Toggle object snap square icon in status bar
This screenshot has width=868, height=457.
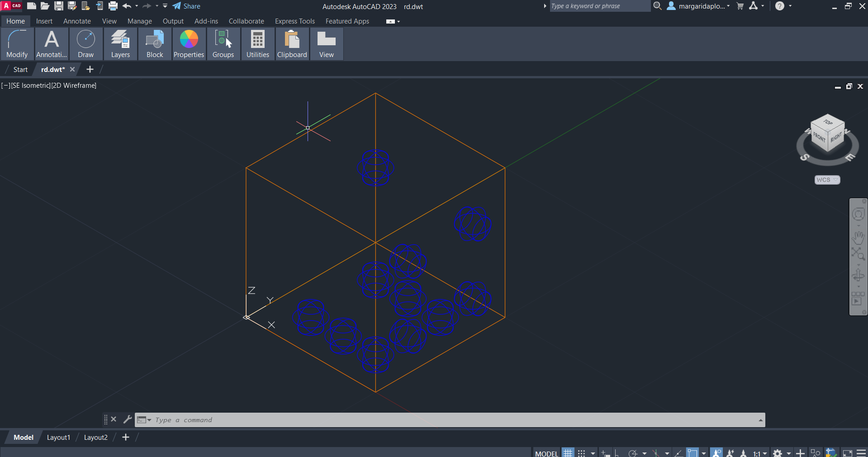point(692,453)
